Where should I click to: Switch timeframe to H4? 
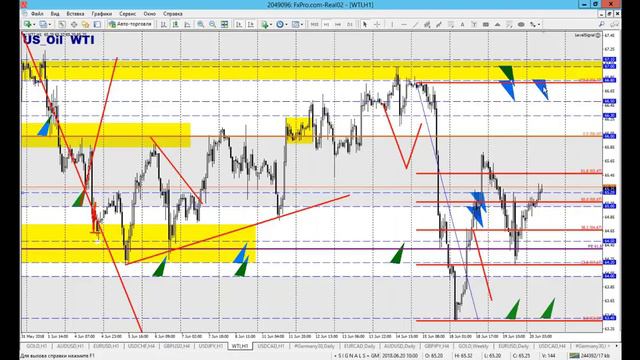click(338, 24)
